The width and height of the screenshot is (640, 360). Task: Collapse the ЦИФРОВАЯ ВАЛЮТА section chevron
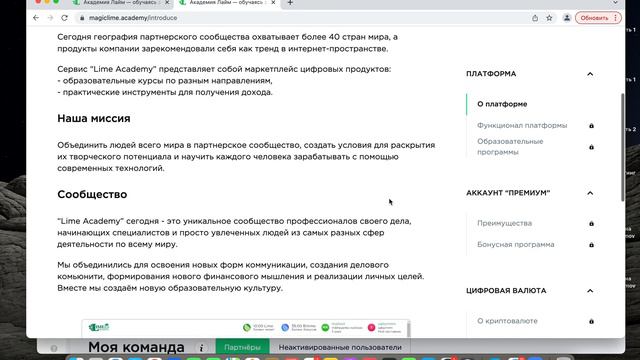click(590, 291)
